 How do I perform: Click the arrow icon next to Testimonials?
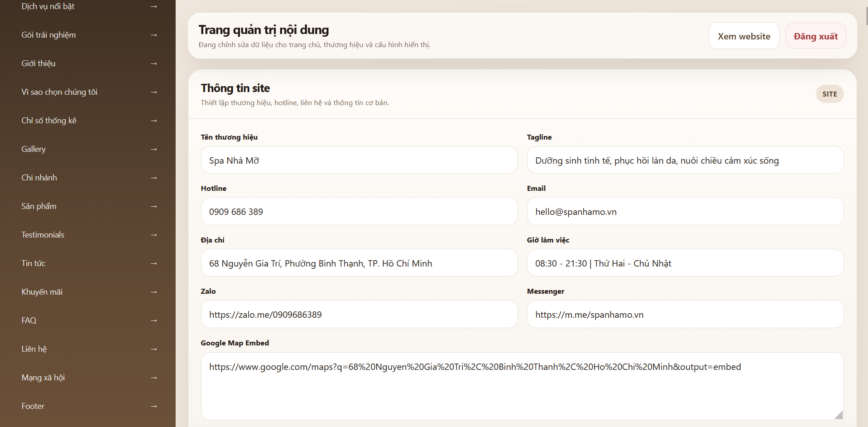pyautogui.click(x=153, y=235)
